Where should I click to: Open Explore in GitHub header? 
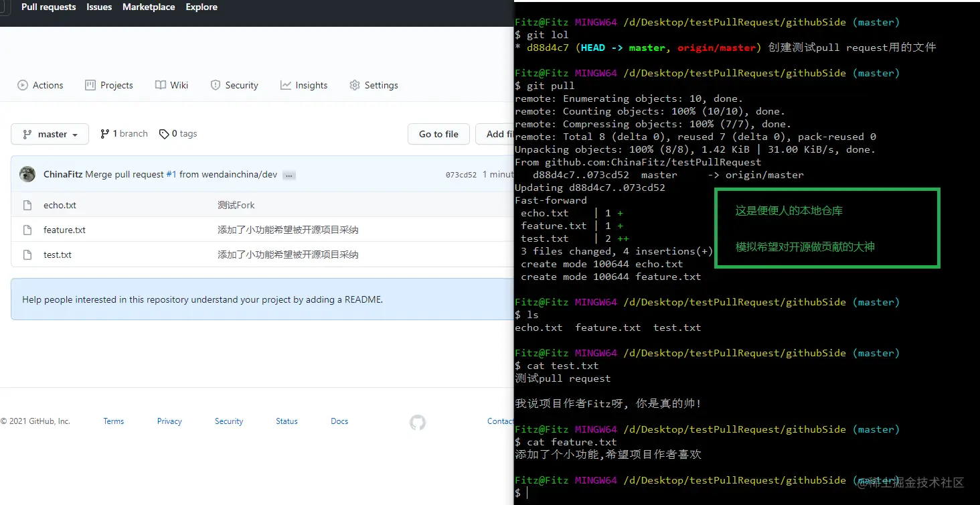click(x=201, y=7)
